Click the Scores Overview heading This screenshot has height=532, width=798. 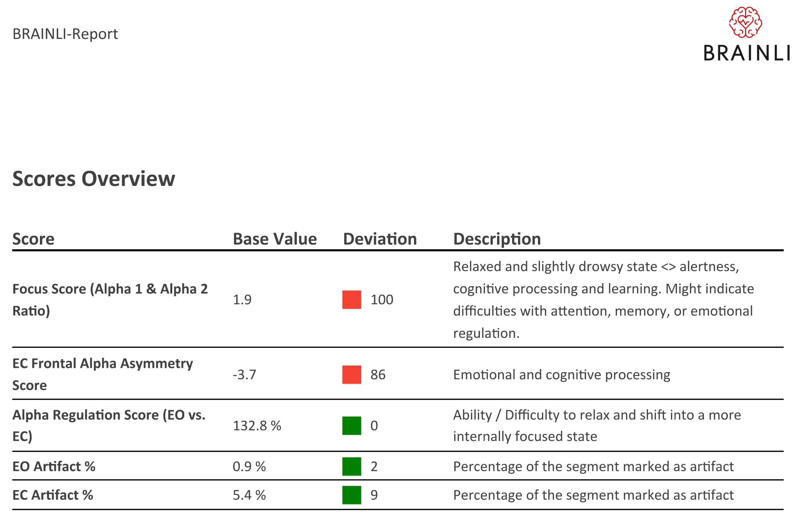point(94,179)
